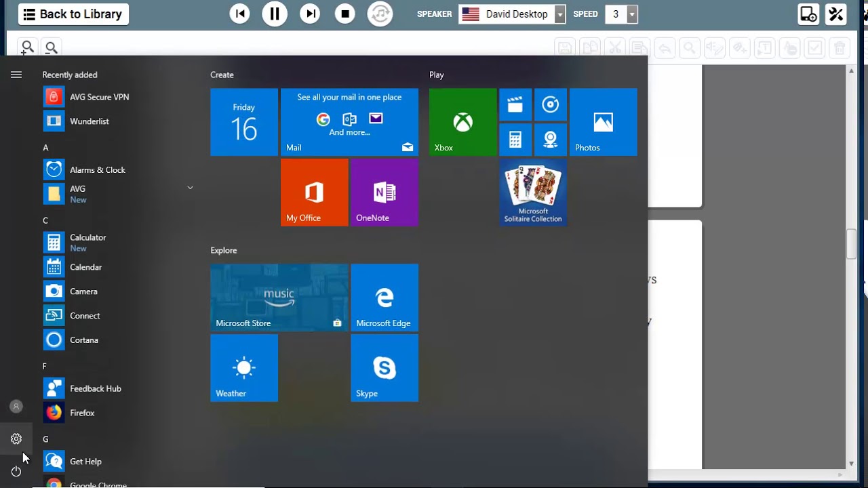Expand the AVG folder chevron
The height and width of the screenshot is (488, 868).
click(190, 188)
